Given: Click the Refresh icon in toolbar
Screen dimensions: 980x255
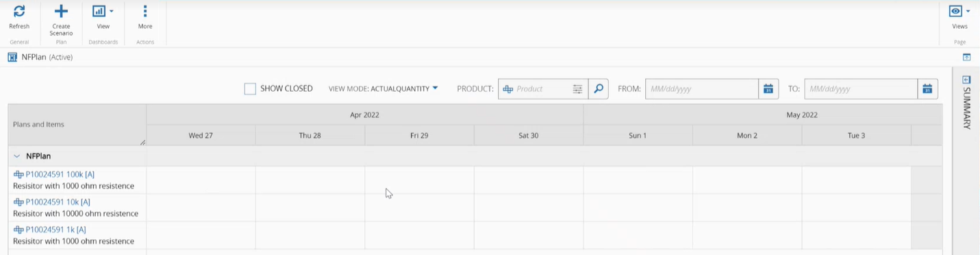Looking at the screenshot, I should point(19,11).
